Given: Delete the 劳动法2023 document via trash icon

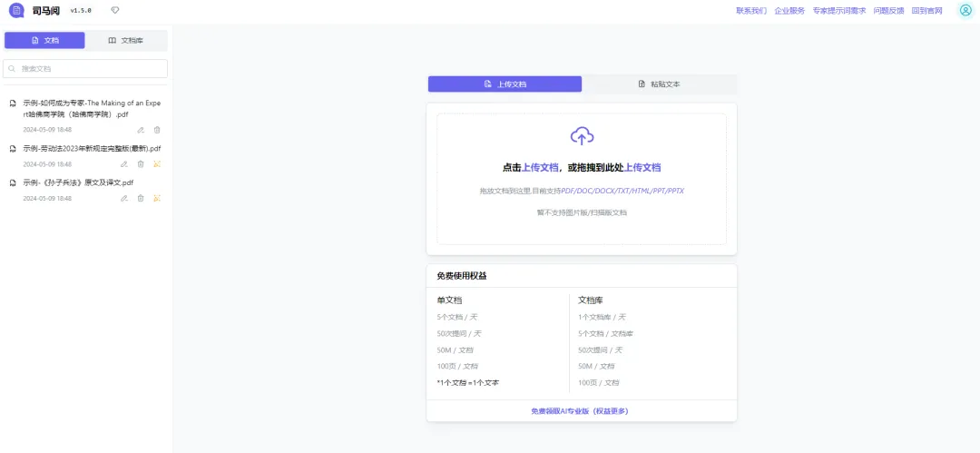Looking at the screenshot, I should 141,164.
